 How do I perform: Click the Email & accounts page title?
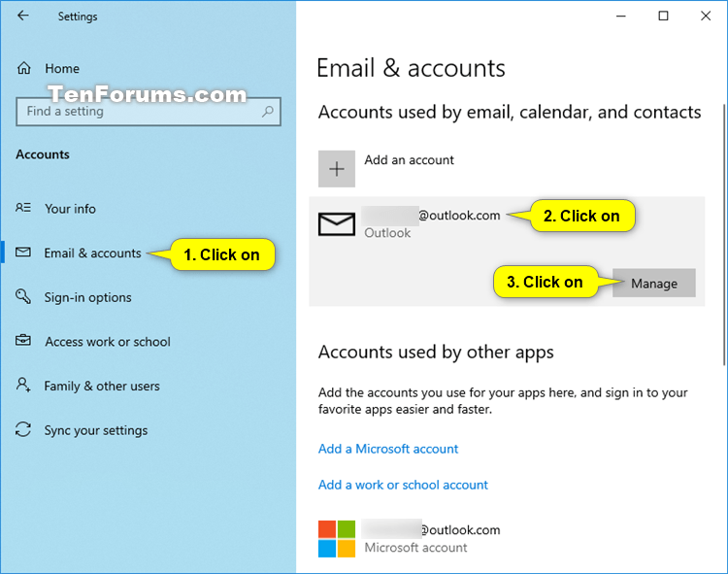[x=411, y=68]
